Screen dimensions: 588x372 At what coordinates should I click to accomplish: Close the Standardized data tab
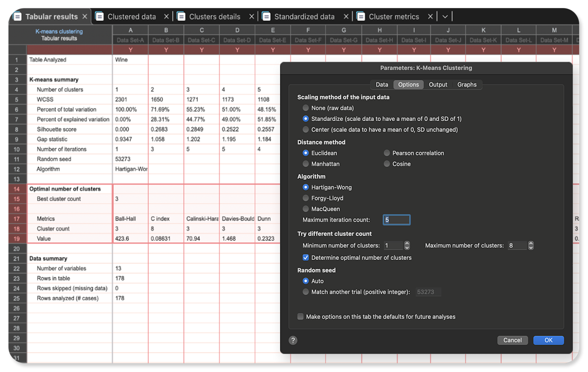tap(346, 16)
